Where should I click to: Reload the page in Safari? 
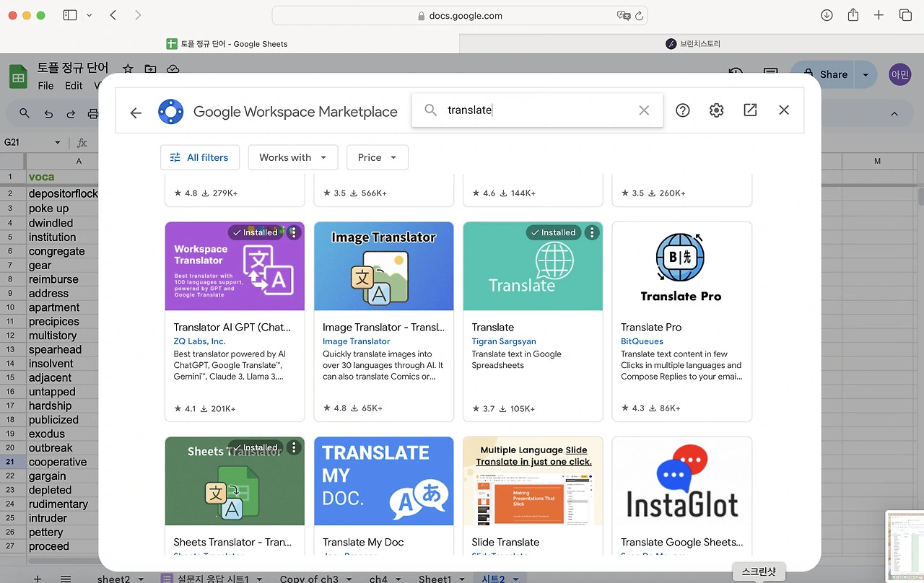(639, 15)
